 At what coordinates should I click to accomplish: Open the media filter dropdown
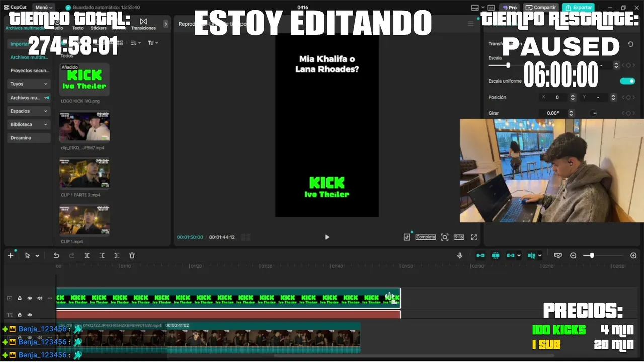pos(153,43)
